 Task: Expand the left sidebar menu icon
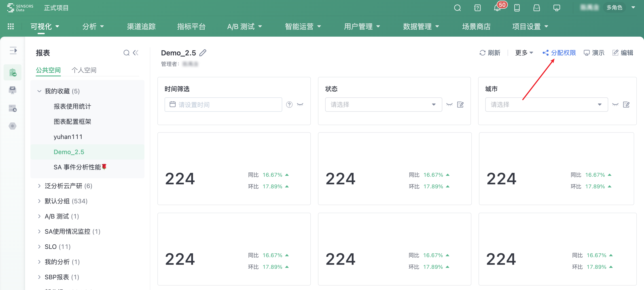click(x=13, y=50)
